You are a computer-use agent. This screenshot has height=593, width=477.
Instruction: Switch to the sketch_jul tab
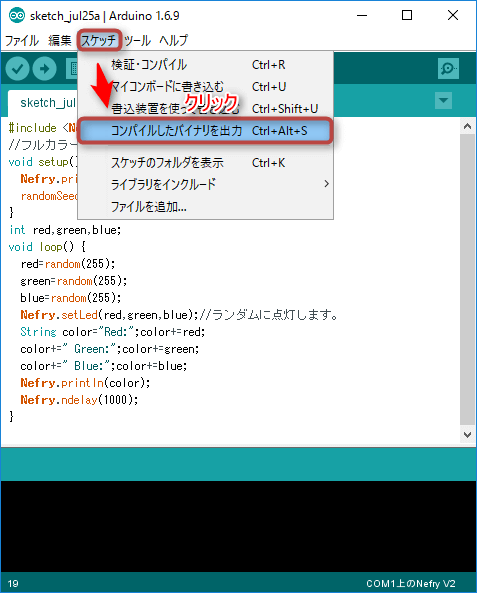pyautogui.click(x=43, y=103)
